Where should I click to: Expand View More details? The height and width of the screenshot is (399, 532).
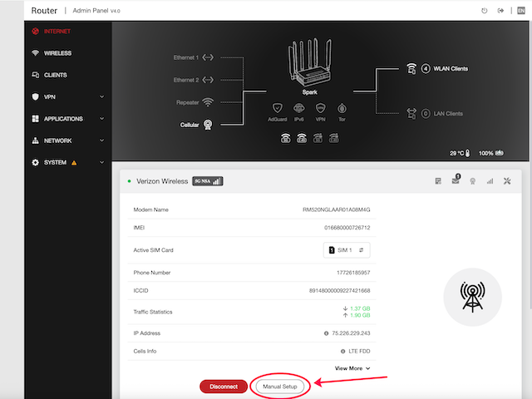(x=352, y=368)
